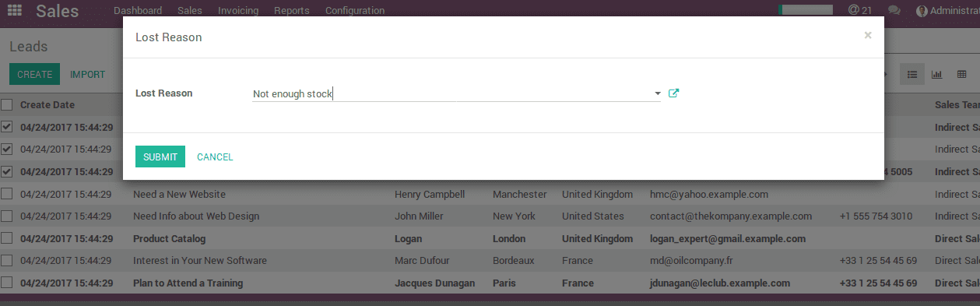980x306 pixels.
Task: Check the Need a New Website row
Action: coord(6,194)
